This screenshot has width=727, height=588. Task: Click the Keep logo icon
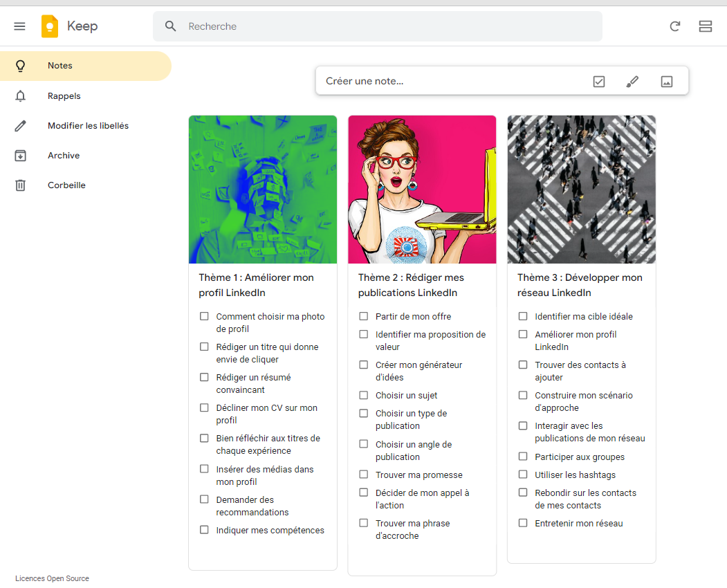coord(50,26)
